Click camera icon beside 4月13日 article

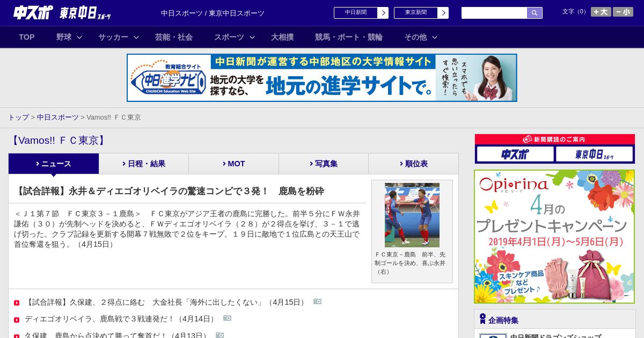[x=219, y=335]
